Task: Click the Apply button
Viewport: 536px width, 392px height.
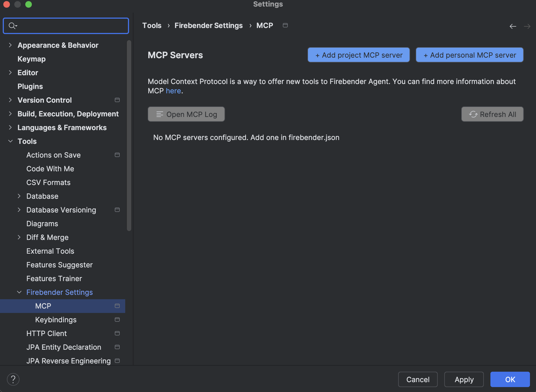Action: [x=464, y=379]
